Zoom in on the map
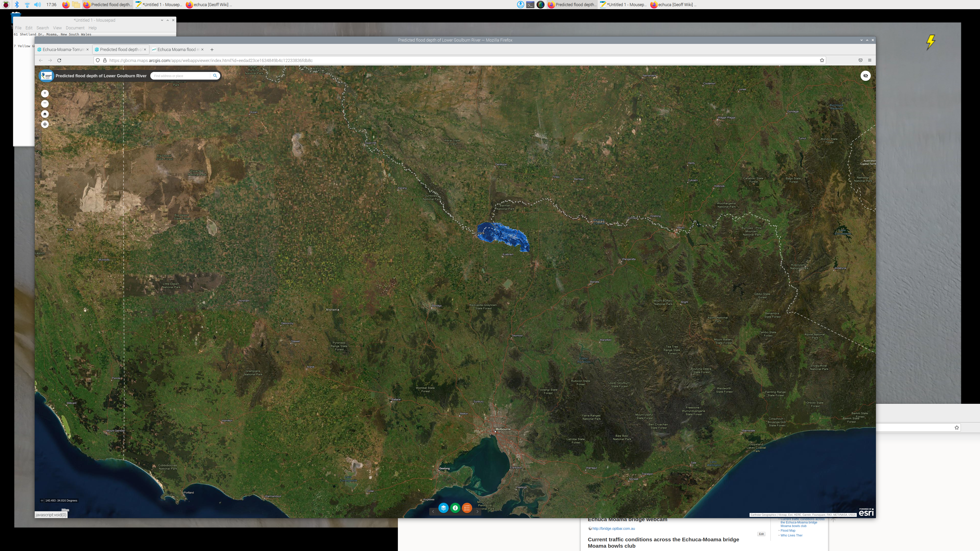 [x=45, y=93]
